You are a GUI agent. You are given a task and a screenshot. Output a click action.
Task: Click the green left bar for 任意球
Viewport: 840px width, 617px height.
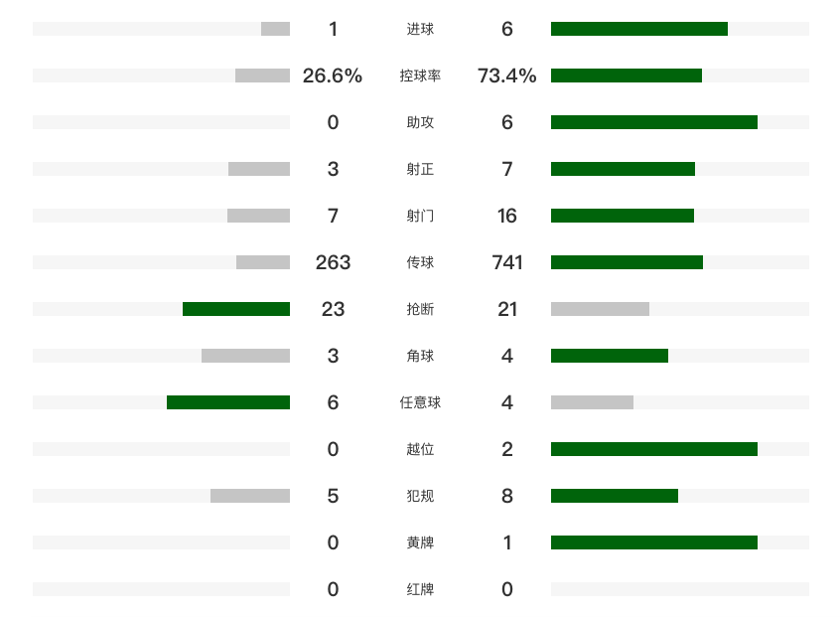pyautogui.click(x=228, y=402)
